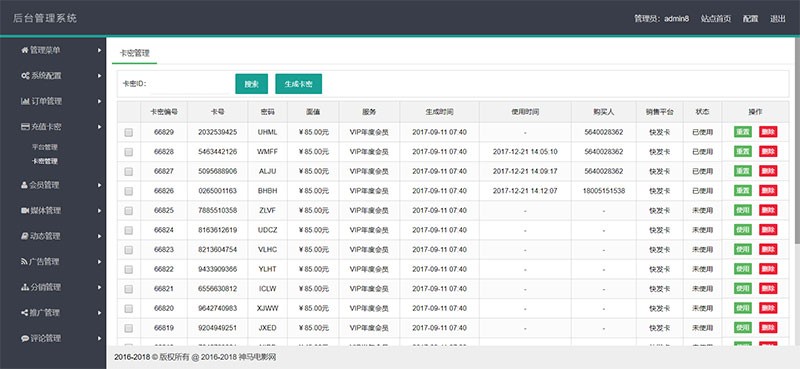The width and height of the screenshot is (800, 369).
Task: Open the 卡密管理 sidebar submenu item
Action: [x=44, y=161]
